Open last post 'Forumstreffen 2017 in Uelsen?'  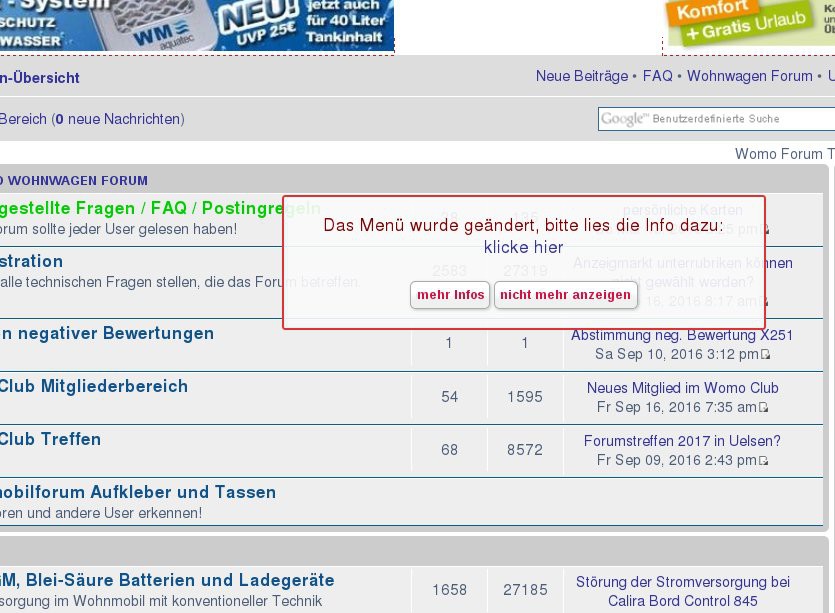pos(682,441)
